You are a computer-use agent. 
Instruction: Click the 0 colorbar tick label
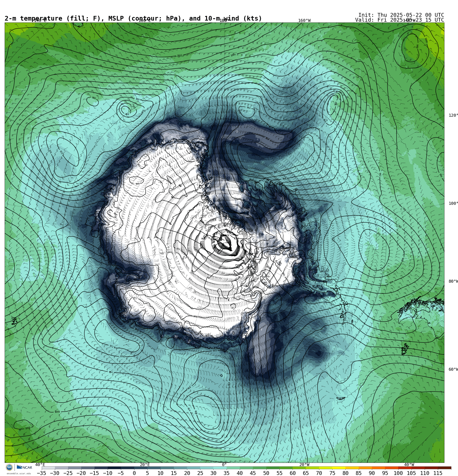pos(134,473)
